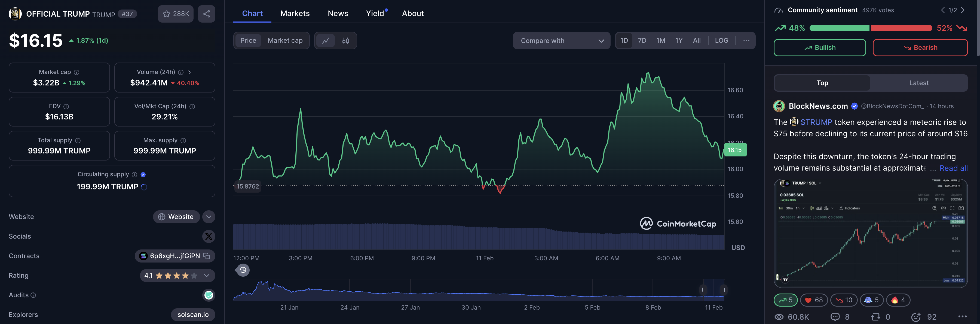Viewport: 980px width, 324px height.
Task: Click the Max. supply info icon
Action: [x=183, y=140]
